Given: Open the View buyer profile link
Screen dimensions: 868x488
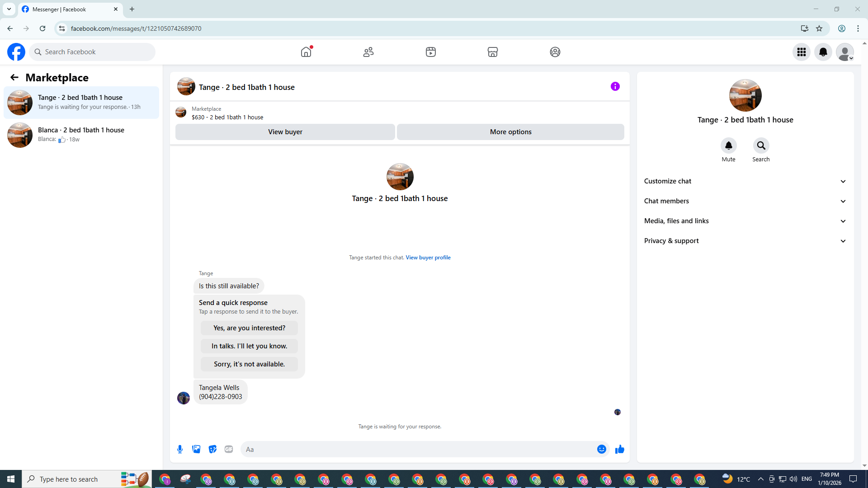Looking at the screenshot, I should 428,258.
